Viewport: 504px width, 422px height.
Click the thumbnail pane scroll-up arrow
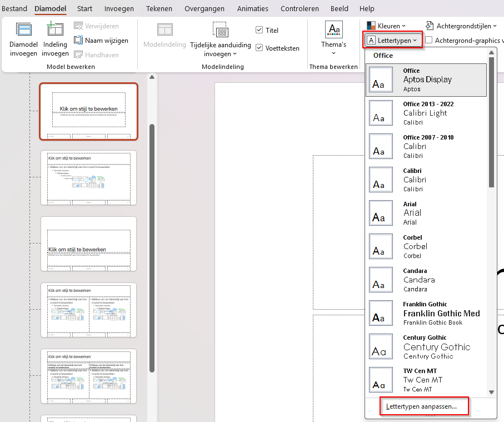pos(152,77)
